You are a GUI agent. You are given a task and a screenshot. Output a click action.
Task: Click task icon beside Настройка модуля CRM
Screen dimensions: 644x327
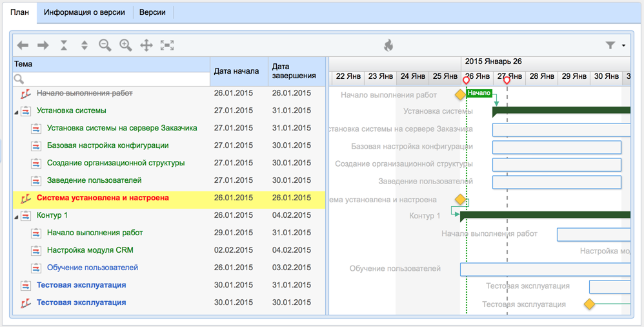click(x=36, y=251)
